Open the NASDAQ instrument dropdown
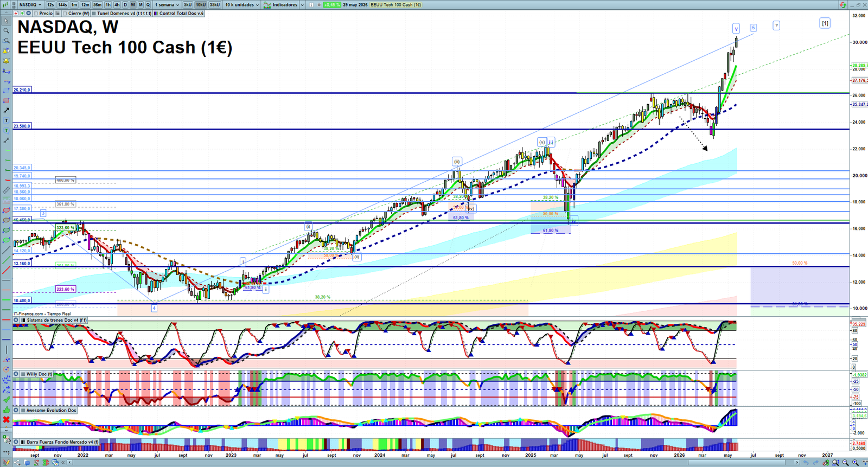 click(30, 4)
